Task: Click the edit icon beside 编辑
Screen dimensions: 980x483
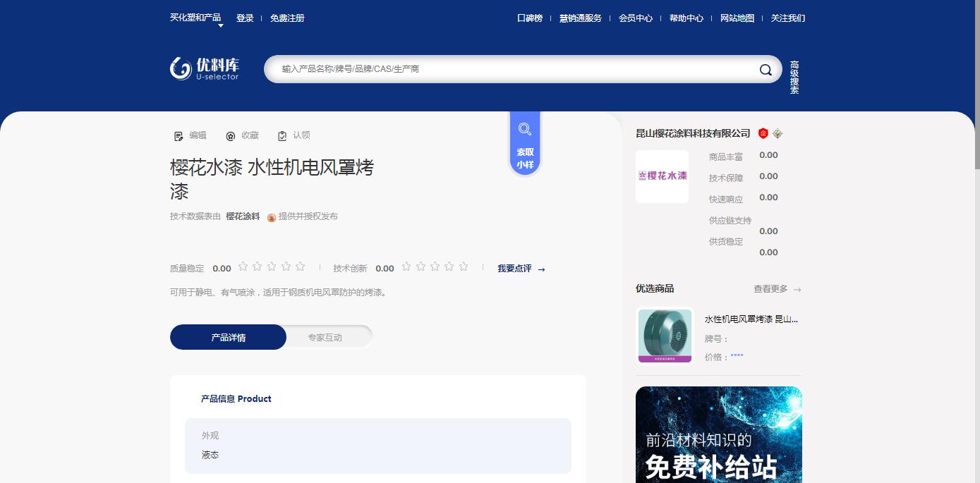Action: click(x=179, y=136)
